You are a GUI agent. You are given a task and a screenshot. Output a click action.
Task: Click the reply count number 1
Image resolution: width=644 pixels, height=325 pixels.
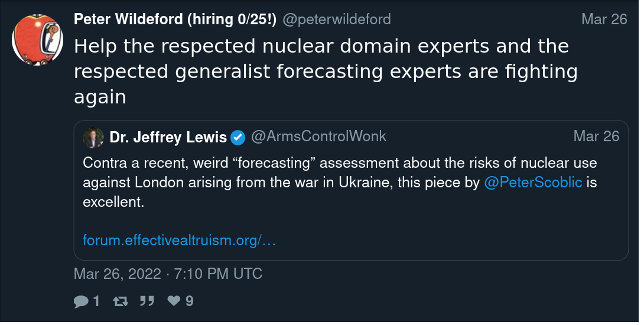pos(97,301)
